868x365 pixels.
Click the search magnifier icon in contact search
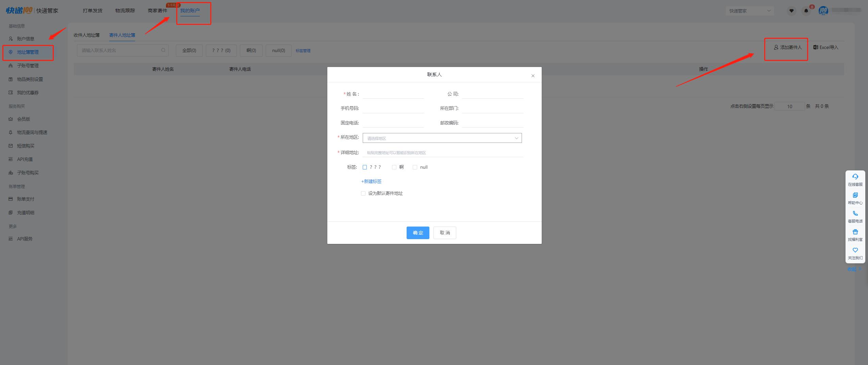(163, 50)
